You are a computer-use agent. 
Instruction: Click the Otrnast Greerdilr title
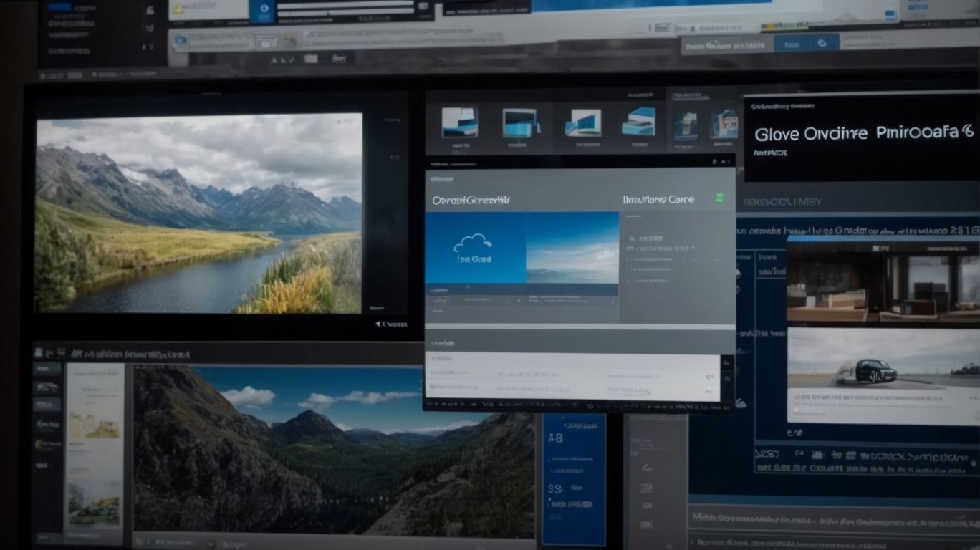[471, 200]
